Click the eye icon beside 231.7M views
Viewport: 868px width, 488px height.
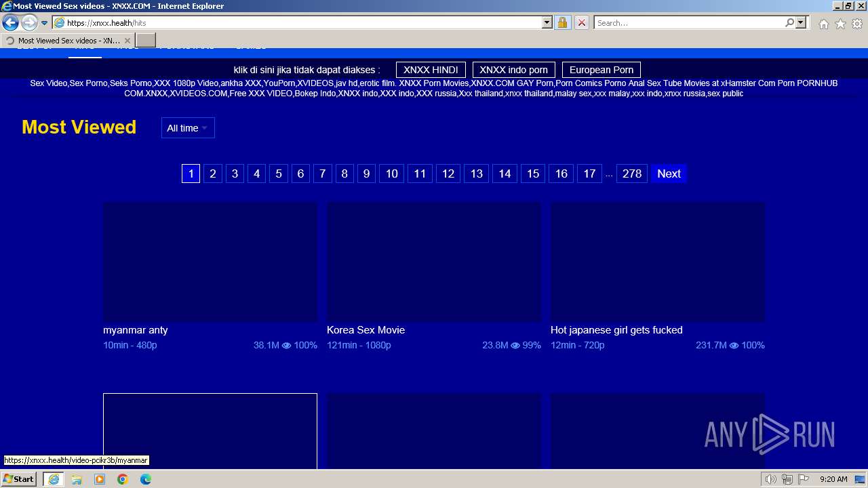point(734,346)
